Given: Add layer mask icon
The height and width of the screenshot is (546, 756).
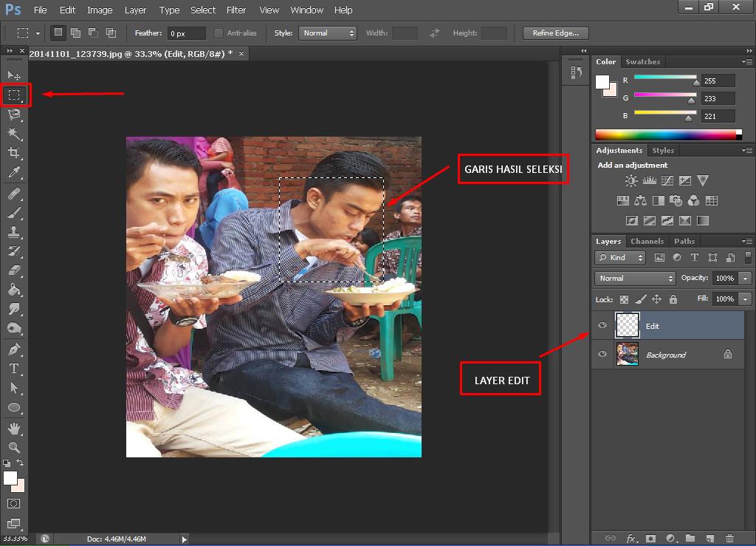Looking at the screenshot, I should pyautogui.click(x=651, y=539).
